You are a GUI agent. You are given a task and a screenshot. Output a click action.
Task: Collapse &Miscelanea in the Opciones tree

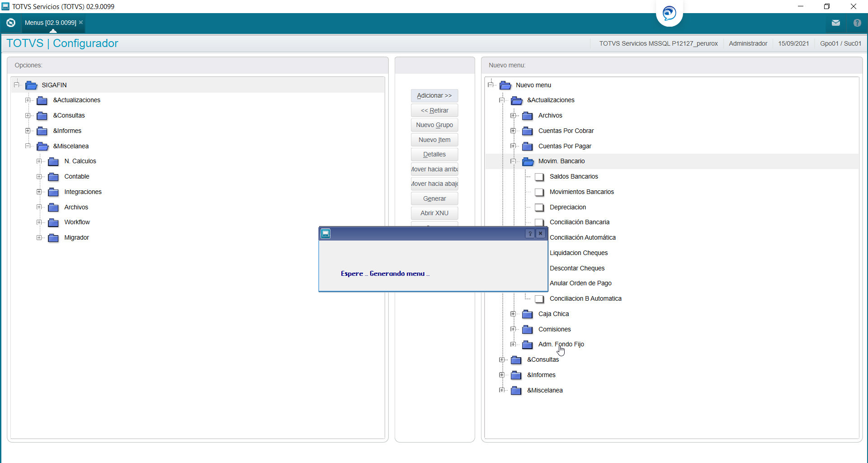click(x=28, y=146)
